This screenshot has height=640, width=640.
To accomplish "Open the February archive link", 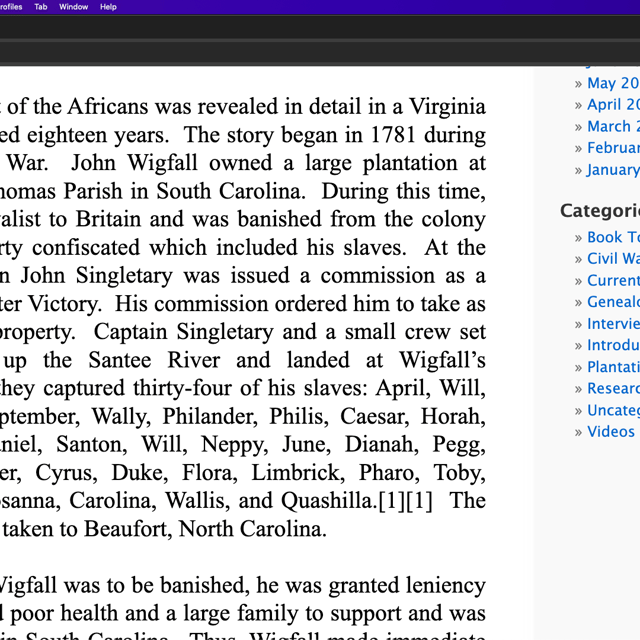I will 613,148.
